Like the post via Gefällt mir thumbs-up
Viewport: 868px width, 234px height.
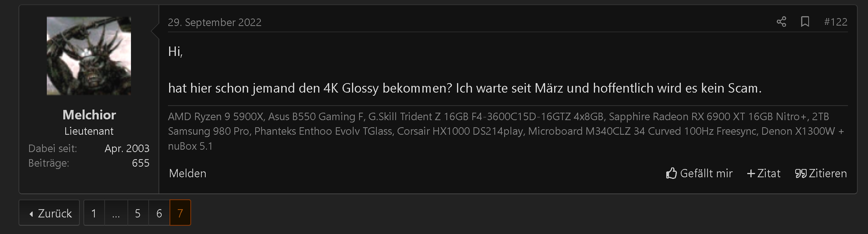click(699, 173)
